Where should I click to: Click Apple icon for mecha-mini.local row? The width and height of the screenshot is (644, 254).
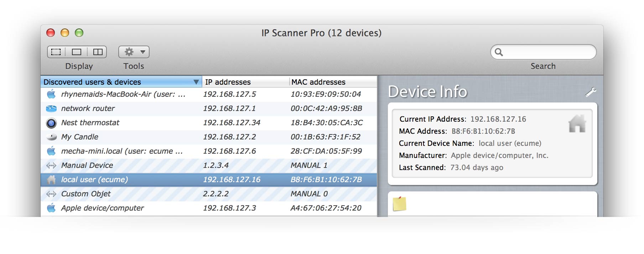click(x=52, y=151)
